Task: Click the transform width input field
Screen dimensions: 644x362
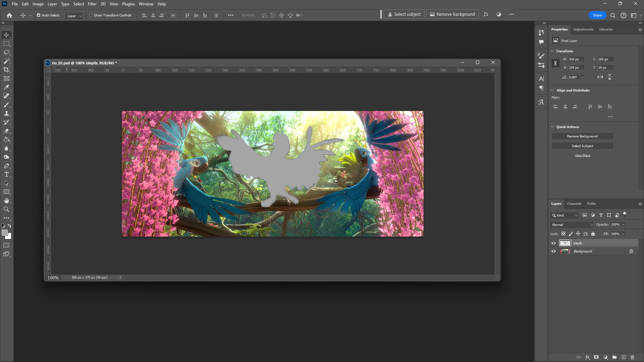Action: click(x=576, y=59)
